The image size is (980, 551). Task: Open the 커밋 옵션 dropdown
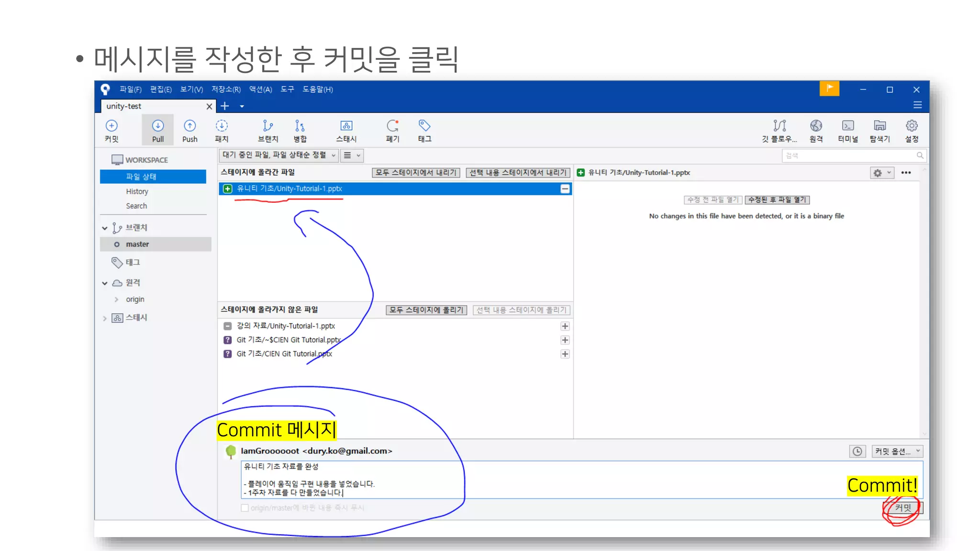tap(897, 451)
